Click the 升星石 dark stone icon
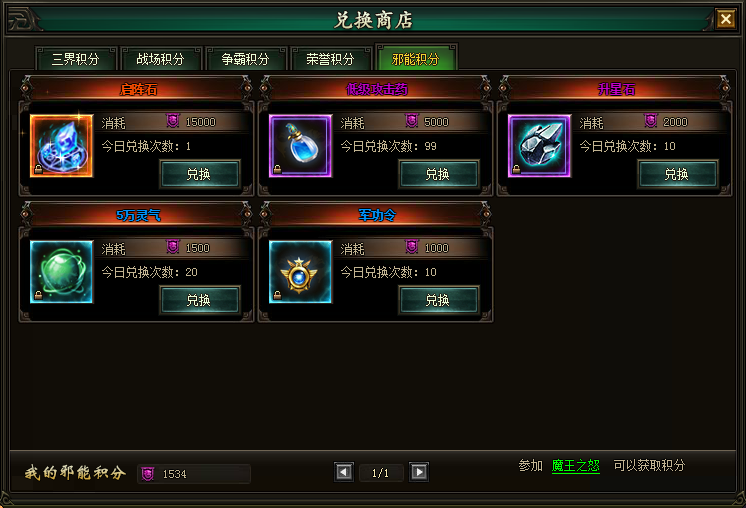Viewport: 746px width, 508px height. click(539, 146)
